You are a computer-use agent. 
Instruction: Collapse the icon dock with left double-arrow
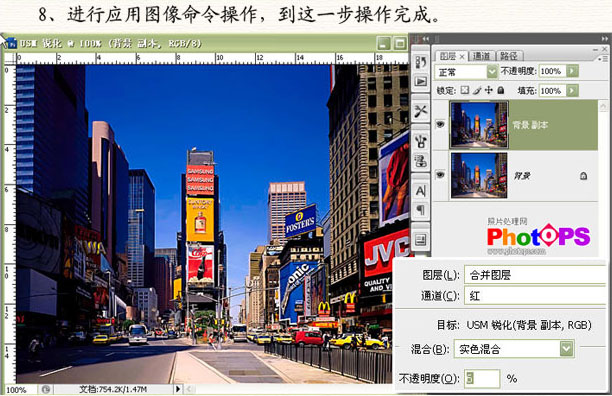pos(425,39)
